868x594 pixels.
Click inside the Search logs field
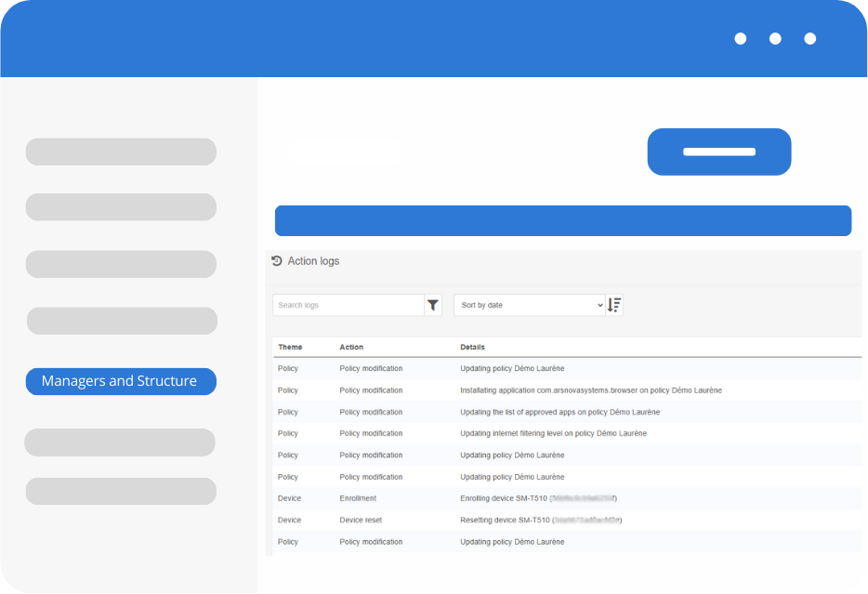click(x=349, y=305)
